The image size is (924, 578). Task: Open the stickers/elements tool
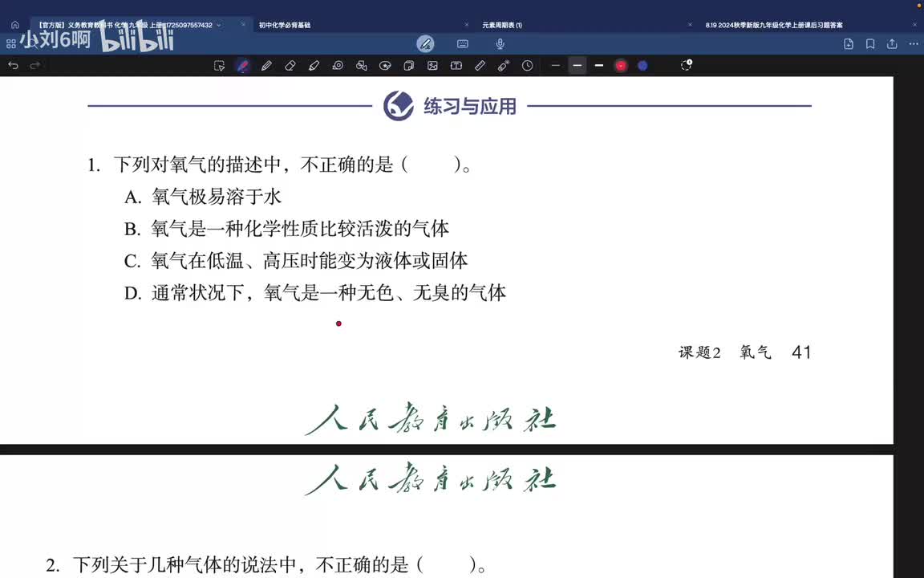click(x=385, y=66)
